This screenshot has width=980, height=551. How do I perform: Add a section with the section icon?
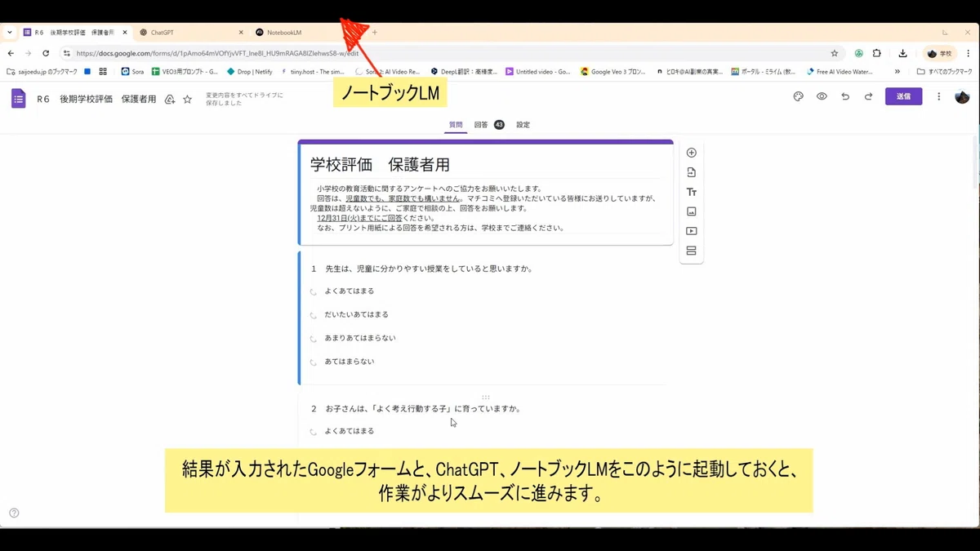click(x=691, y=251)
